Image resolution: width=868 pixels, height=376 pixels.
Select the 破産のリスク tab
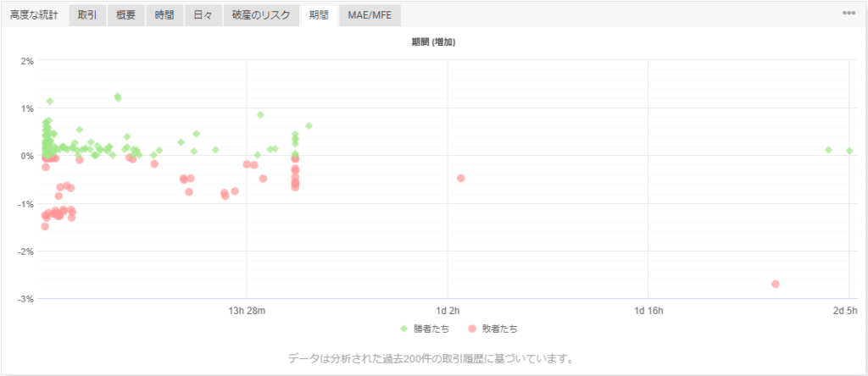pyautogui.click(x=261, y=15)
